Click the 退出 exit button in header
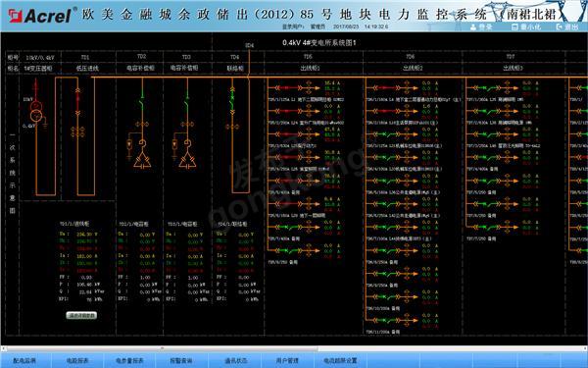Image resolution: width=588 pixels, height=368 pixels. (567, 27)
